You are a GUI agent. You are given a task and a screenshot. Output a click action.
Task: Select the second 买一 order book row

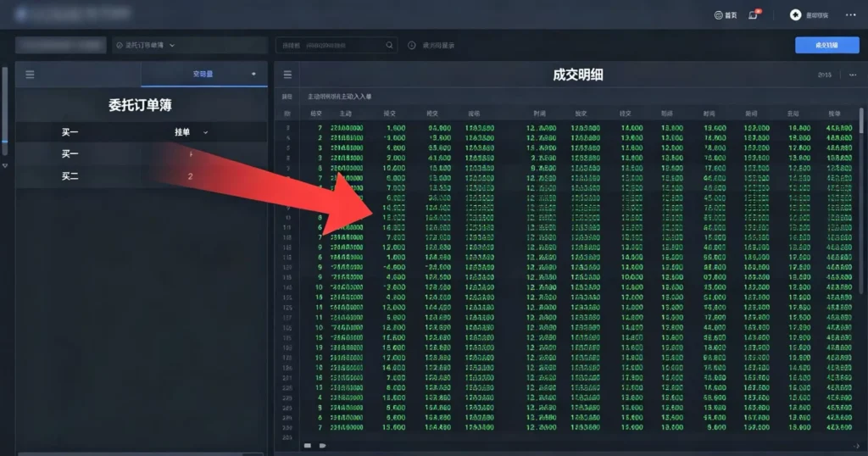[x=142, y=154]
